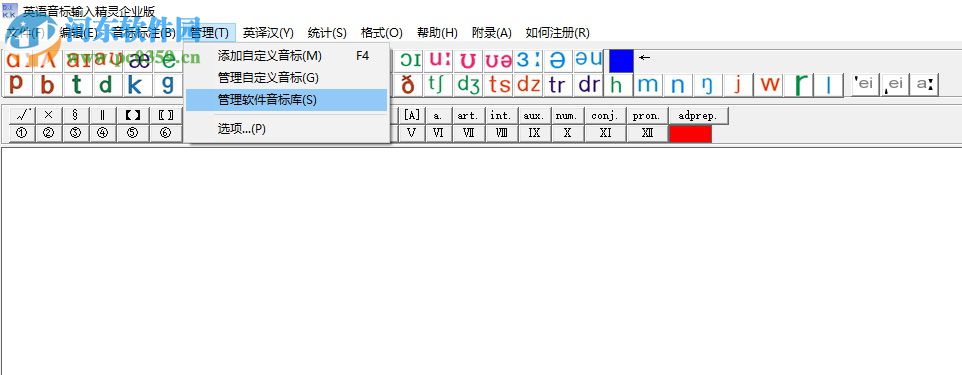
Task: Insert the m consonant symbol
Action: tap(648, 84)
